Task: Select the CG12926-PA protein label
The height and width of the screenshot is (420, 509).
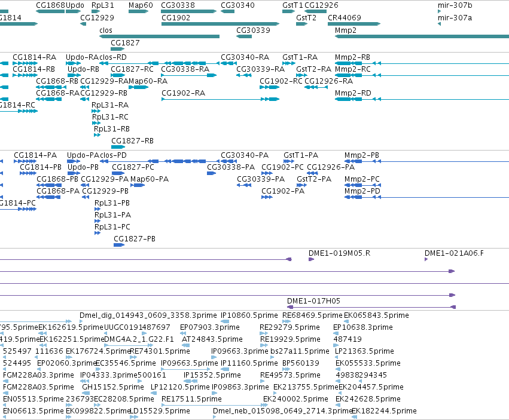Action: [x=331, y=167]
